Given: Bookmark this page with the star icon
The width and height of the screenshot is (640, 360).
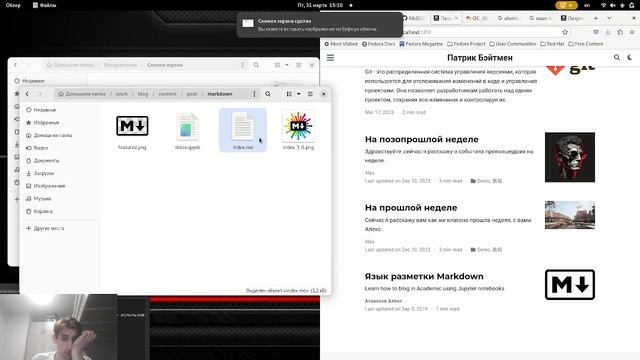Looking at the screenshot, I should [565, 32].
